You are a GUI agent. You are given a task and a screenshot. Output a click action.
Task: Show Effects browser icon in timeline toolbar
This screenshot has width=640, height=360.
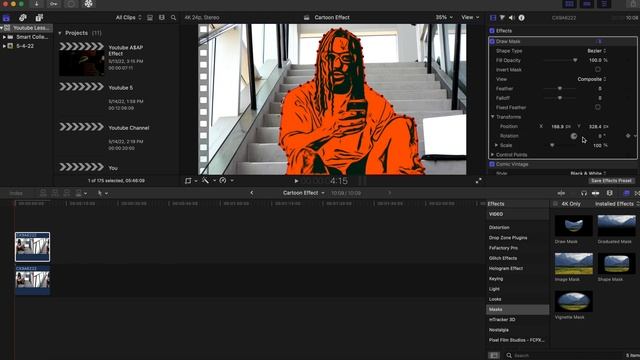click(x=627, y=193)
